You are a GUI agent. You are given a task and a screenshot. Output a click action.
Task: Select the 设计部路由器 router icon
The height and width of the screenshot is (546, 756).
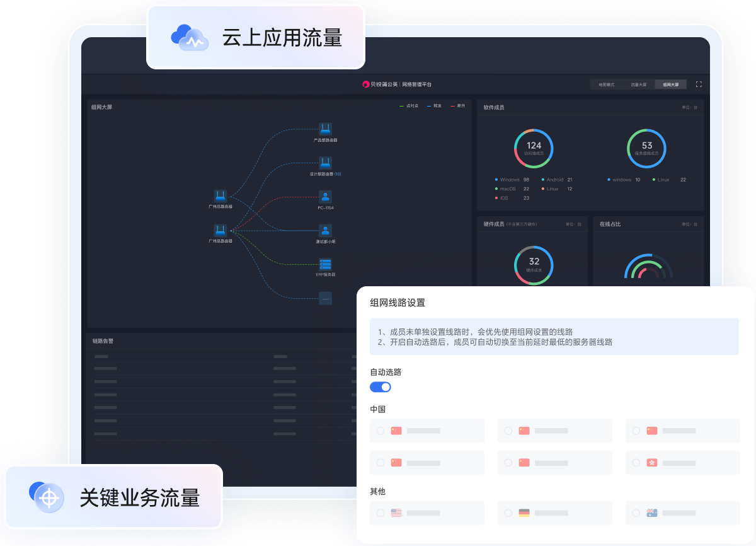tap(325, 163)
